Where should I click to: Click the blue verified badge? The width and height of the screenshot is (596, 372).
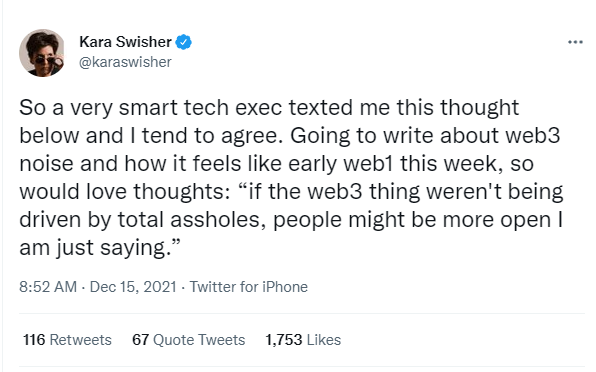coord(183,42)
